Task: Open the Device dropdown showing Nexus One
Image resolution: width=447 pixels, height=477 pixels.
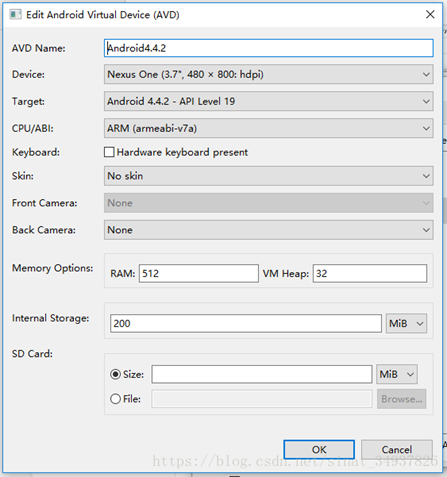Action: [x=268, y=74]
